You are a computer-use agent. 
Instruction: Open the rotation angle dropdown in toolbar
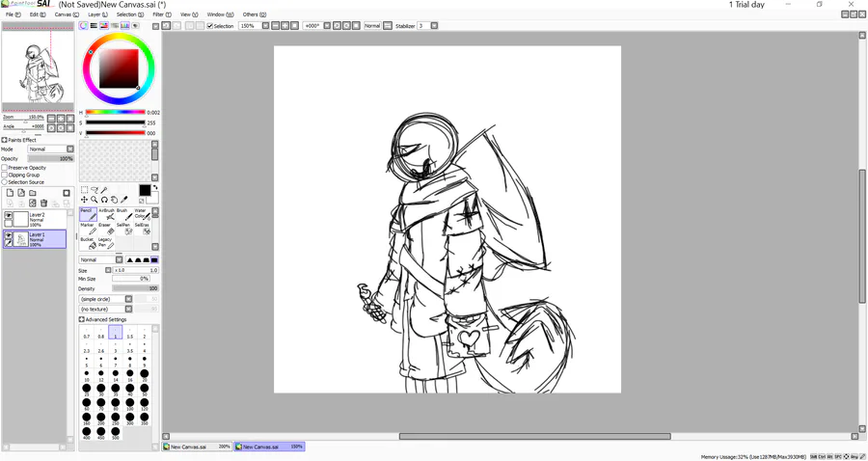tap(327, 25)
